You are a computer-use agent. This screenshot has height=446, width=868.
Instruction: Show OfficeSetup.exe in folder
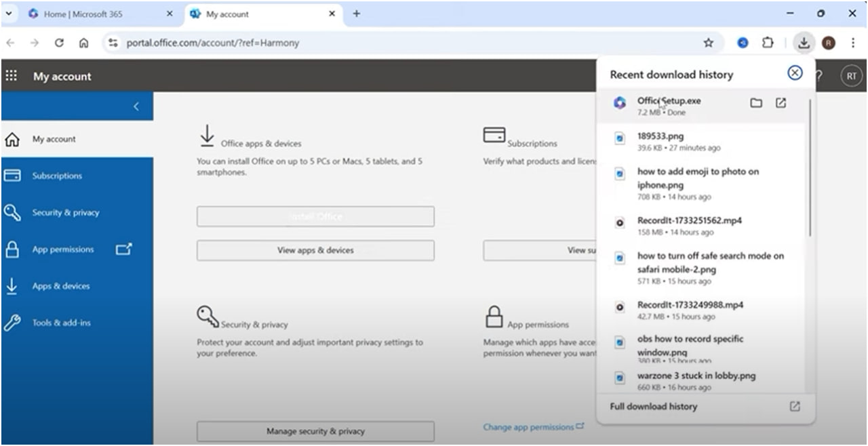[x=756, y=103]
